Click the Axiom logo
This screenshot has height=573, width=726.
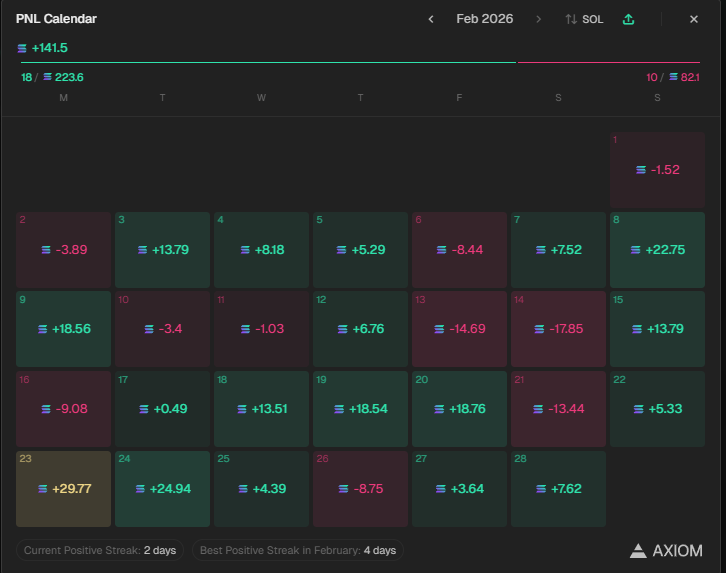[666, 551]
